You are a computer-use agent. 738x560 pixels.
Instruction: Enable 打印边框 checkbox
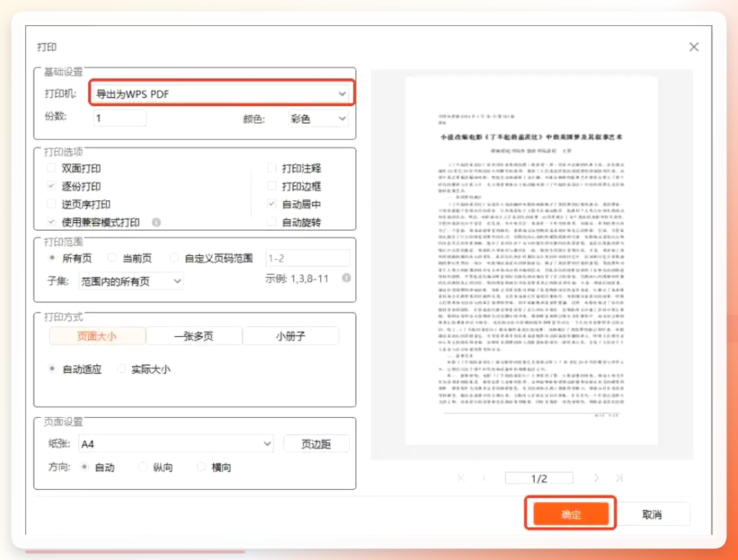[x=271, y=186]
